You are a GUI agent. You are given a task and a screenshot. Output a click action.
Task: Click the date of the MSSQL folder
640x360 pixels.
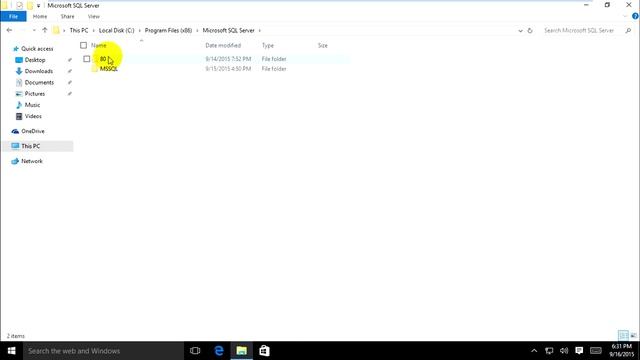228,69
